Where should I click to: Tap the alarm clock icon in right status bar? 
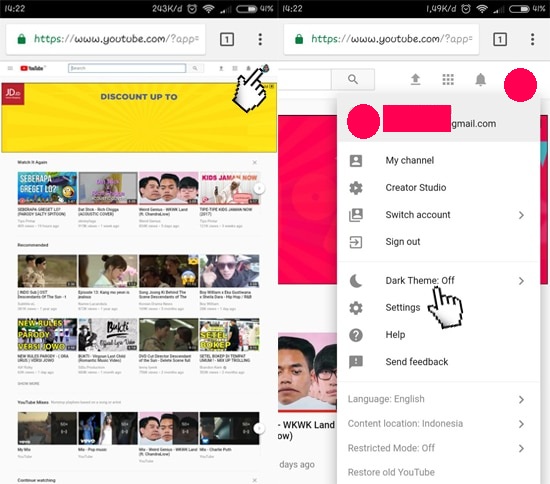pyautogui.click(x=466, y=9)
